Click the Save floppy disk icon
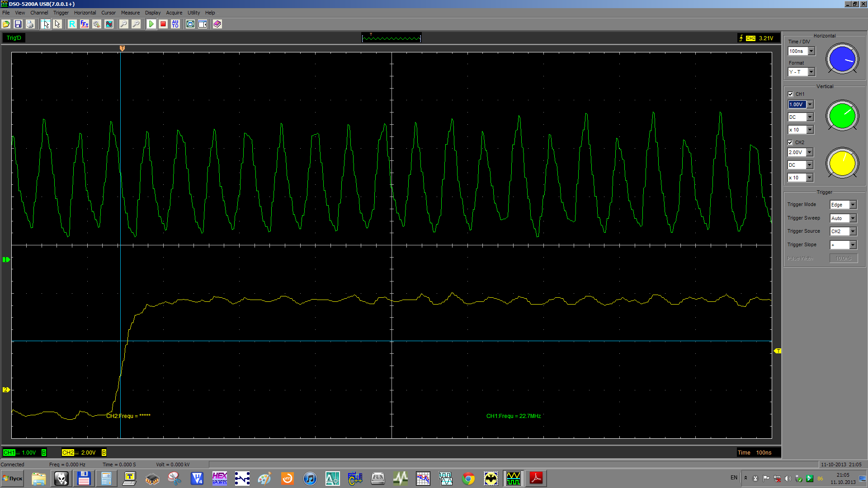 tap(18, 24)
